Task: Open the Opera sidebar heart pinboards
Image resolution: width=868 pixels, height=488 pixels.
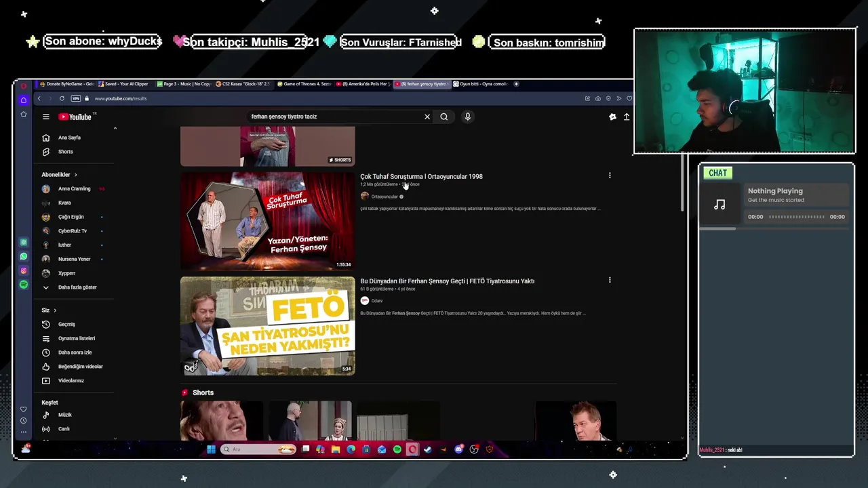Action: click(x=24, y=409)
